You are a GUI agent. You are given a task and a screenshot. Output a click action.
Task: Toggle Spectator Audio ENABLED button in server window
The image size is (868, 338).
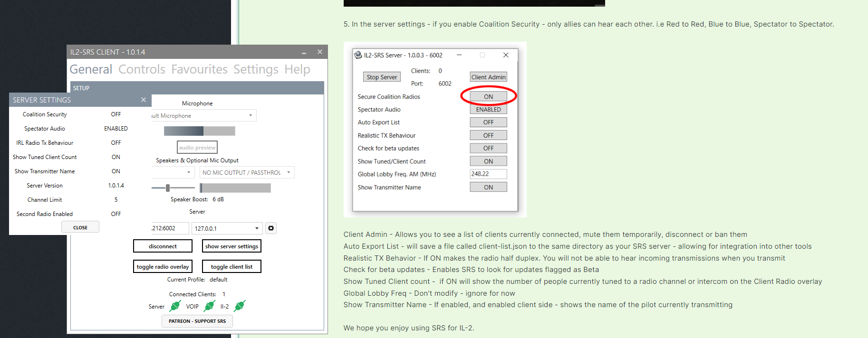(x=488, y=109)
